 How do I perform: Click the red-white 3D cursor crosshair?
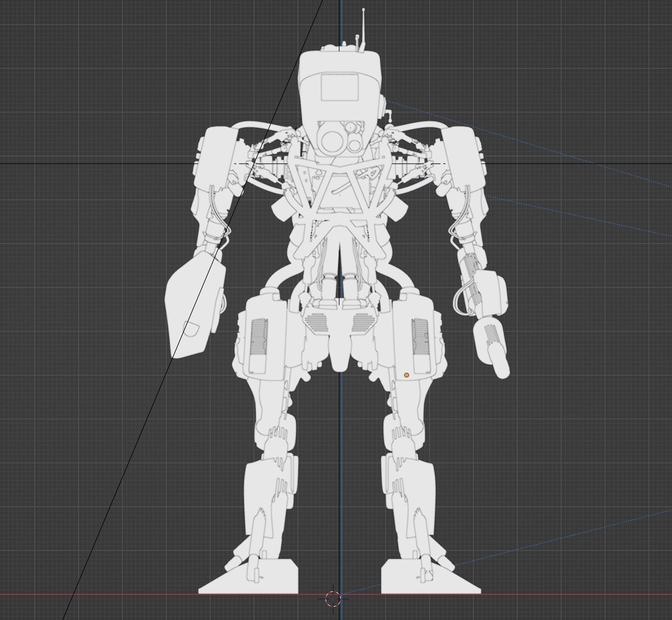[333, 598]
